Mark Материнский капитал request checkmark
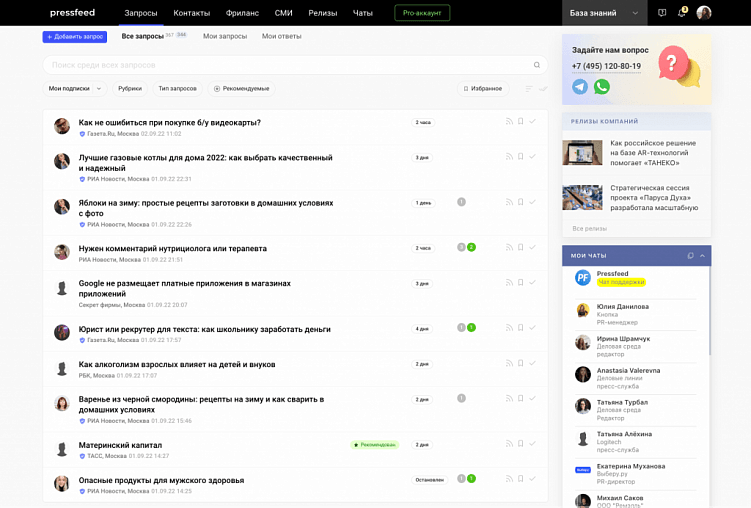This screenshot has height=508, width=751. tap(532, 444)
